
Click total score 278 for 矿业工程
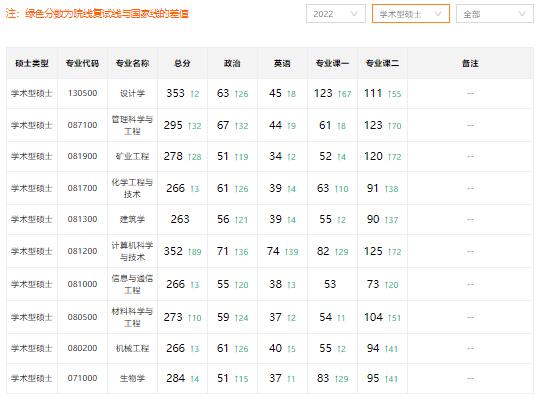[173, 156]
